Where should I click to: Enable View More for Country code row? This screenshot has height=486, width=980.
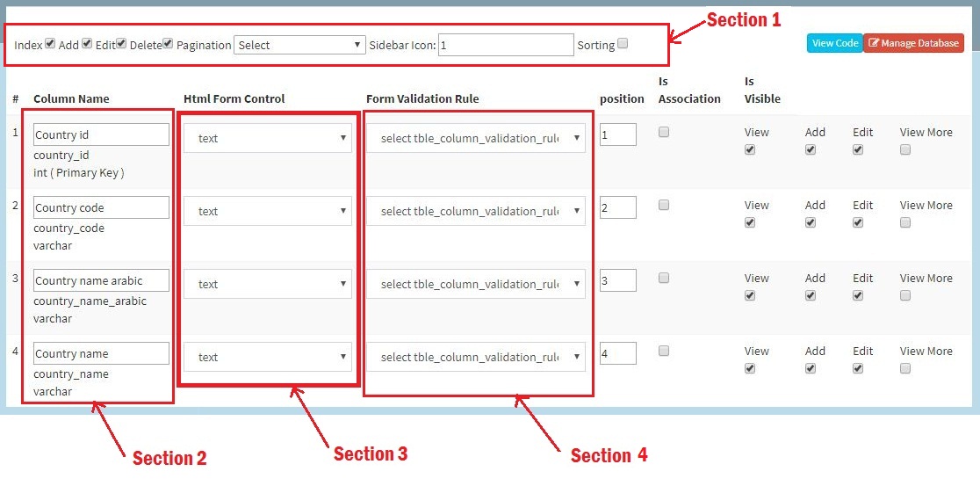point(905,222)
